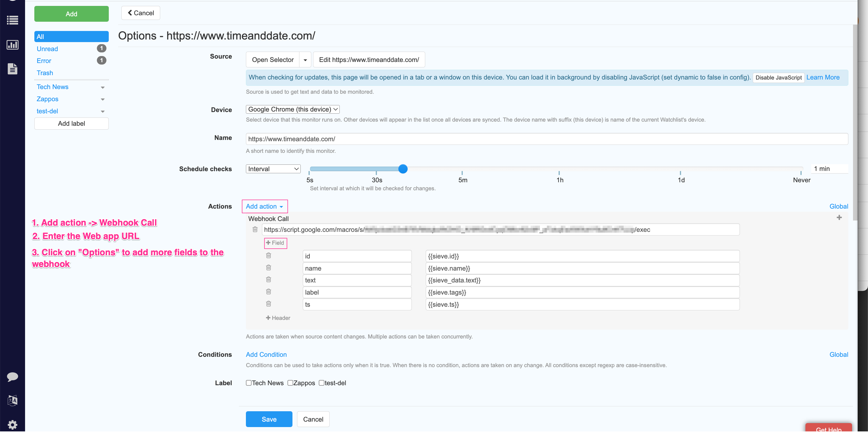This screenshot has width=868, height=442.
Task: Open the Device selection dropdown
Action: [x=292, y=109]
